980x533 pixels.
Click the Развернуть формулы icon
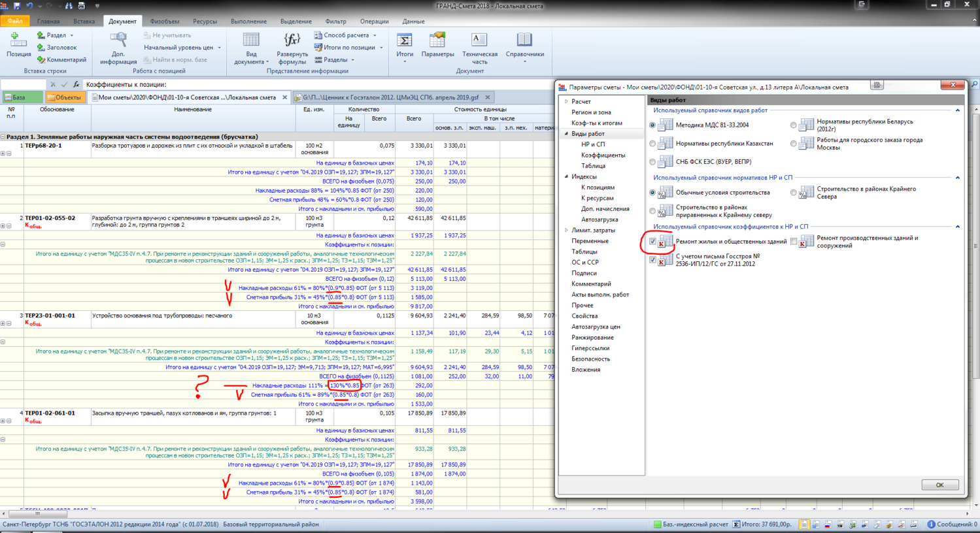[x=292, y=40]
